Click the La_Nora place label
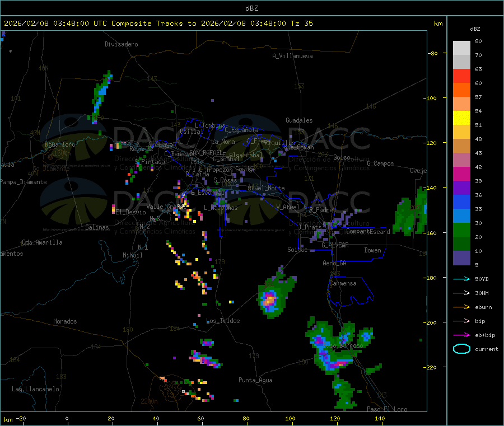The width and height of the screenshot is (504, 426). (x=223, y=142)
